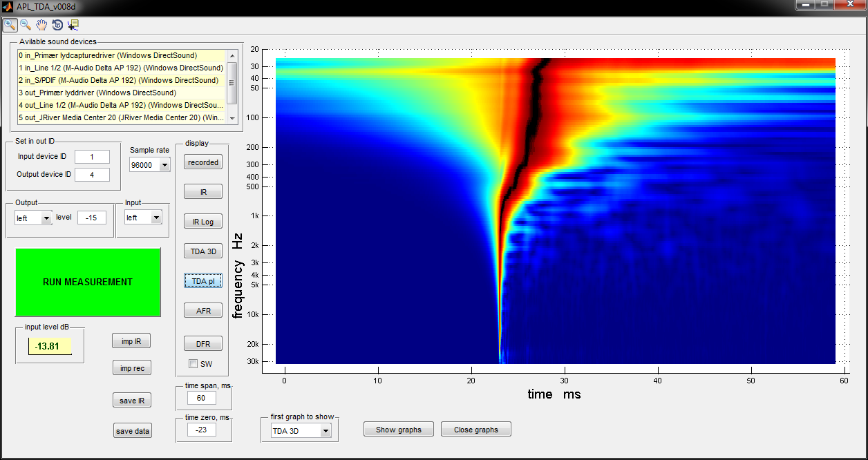Toggle the SW checkbox

[194, 363]
